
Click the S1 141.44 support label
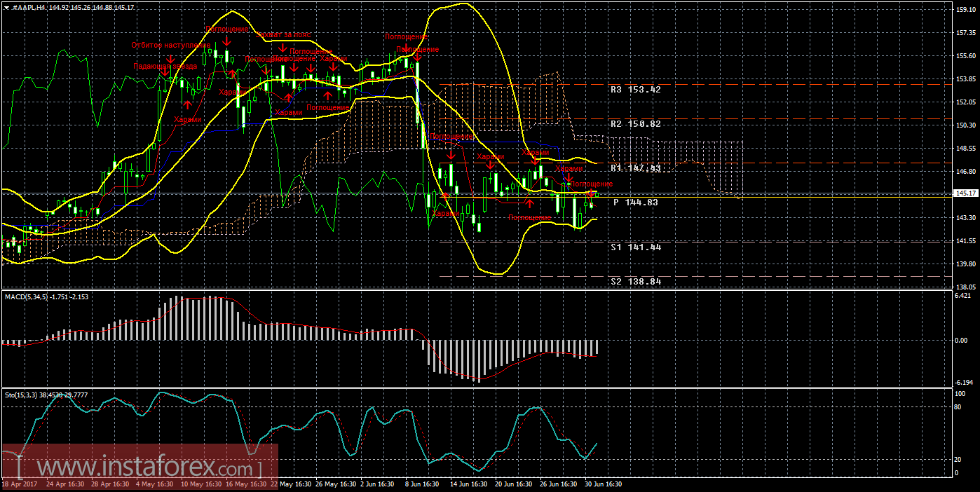coord(635,247)
